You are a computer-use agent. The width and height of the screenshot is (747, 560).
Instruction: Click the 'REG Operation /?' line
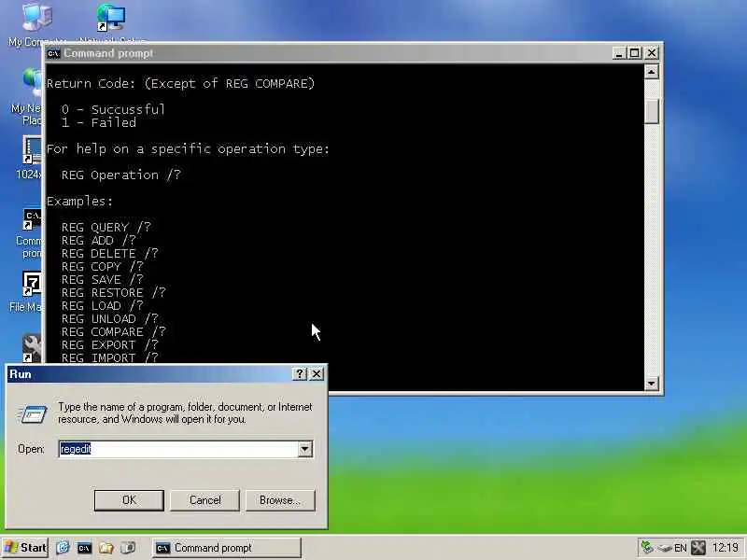pyautogui.click(x=121, y=175)
